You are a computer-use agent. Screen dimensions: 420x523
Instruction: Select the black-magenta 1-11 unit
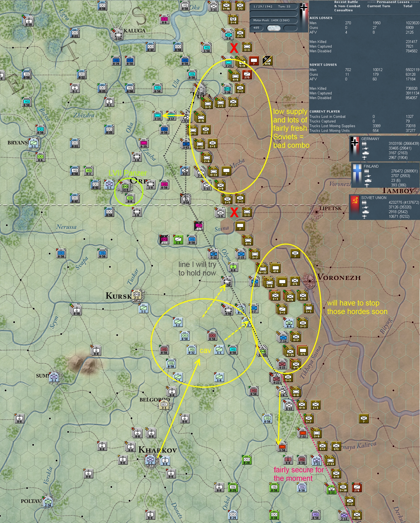pos(164,239)
